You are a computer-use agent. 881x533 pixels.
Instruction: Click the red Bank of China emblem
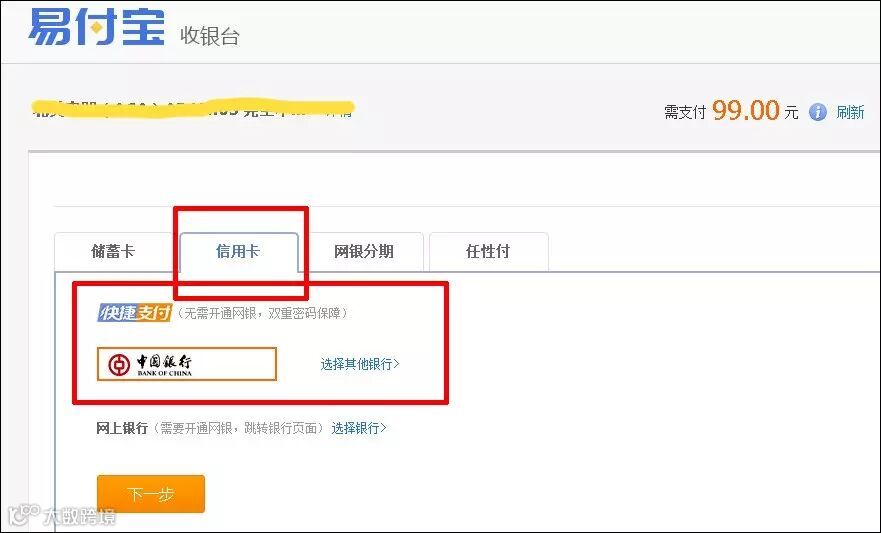point(118,365)
